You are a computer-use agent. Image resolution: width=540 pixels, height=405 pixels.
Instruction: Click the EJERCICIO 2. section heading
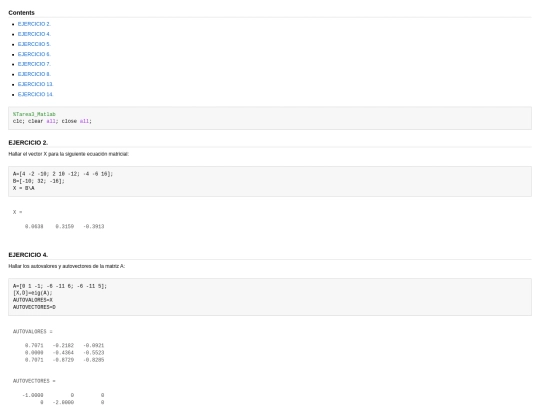coord(28,143)
